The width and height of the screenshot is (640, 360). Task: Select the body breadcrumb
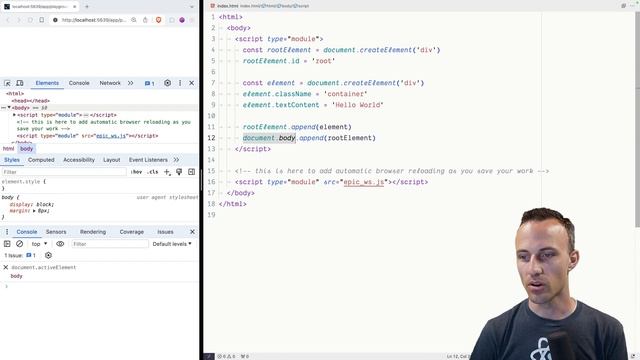(x=26, y=149)
